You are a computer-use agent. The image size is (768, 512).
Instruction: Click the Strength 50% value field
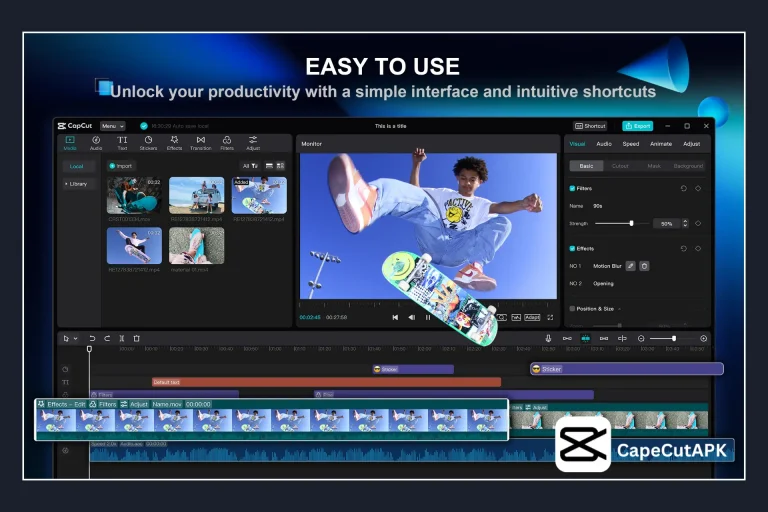click(x=667, y=223)
